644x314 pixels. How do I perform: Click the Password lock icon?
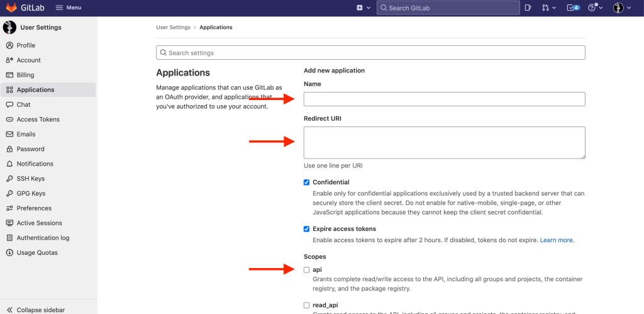point(9,149)
